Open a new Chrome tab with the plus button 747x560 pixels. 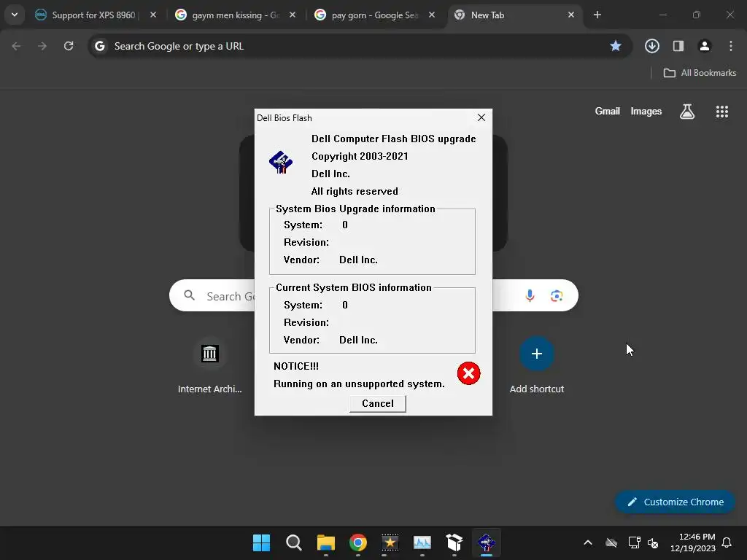(597, 15)
